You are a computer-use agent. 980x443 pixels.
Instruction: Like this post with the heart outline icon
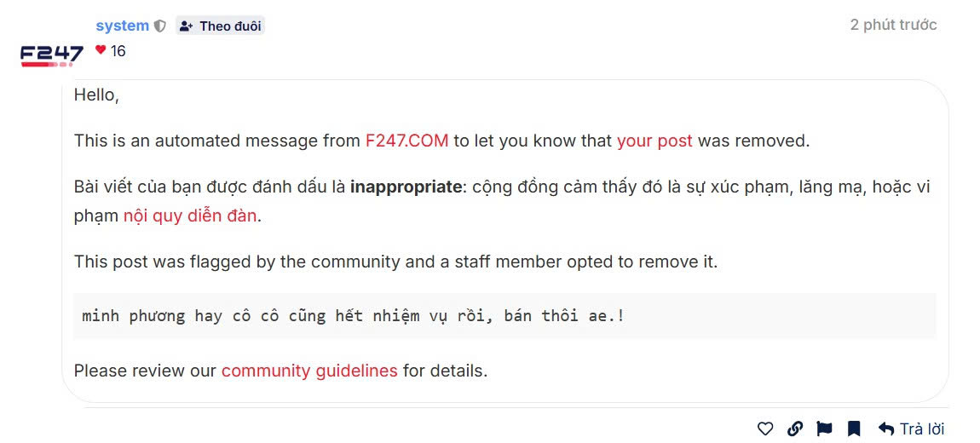tap(765, 429)
